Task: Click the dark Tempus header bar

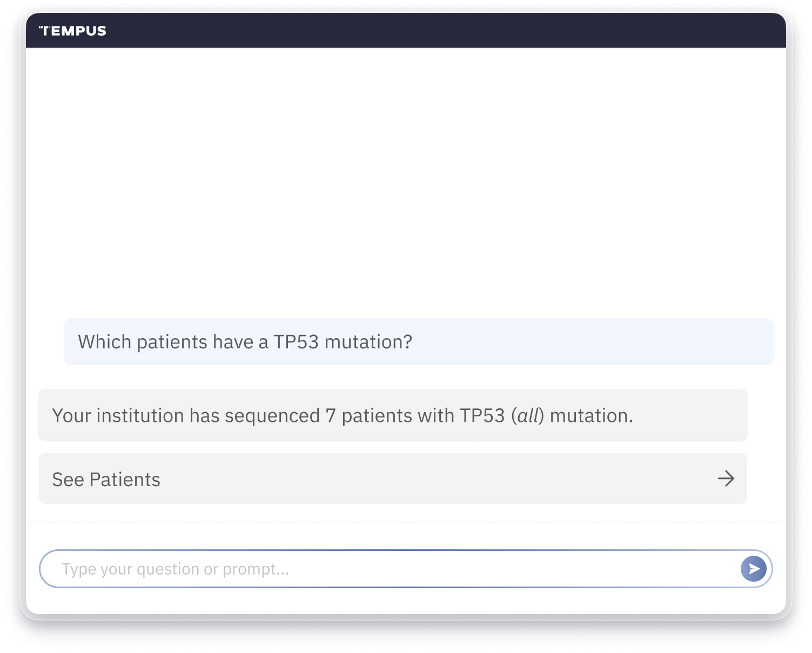Action: [x=406, y=31]
